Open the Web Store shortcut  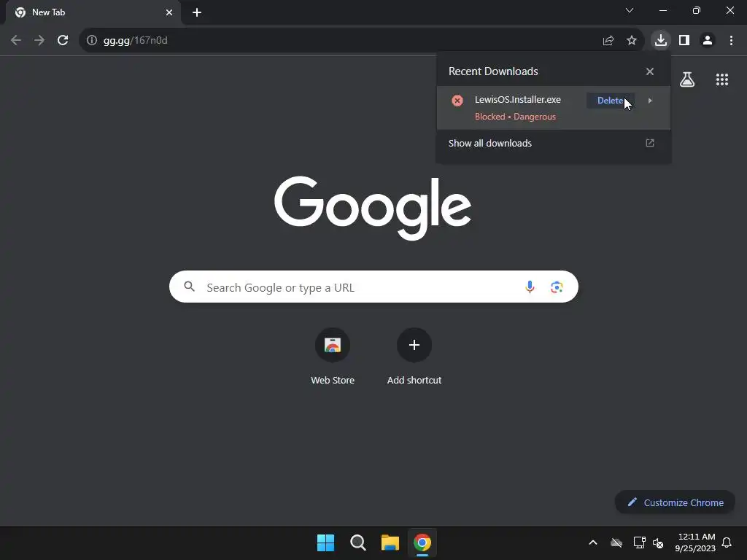pyautogui.click(x=333, y=357)
